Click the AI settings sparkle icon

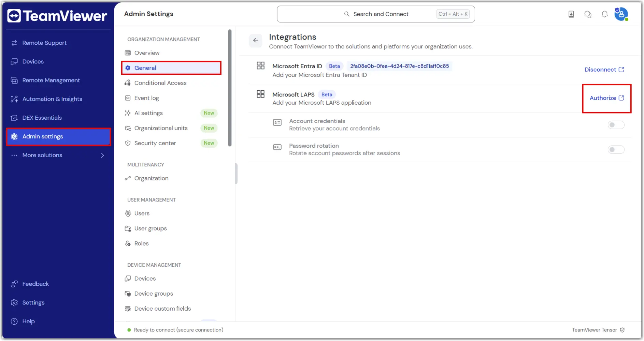click(128, 113)
